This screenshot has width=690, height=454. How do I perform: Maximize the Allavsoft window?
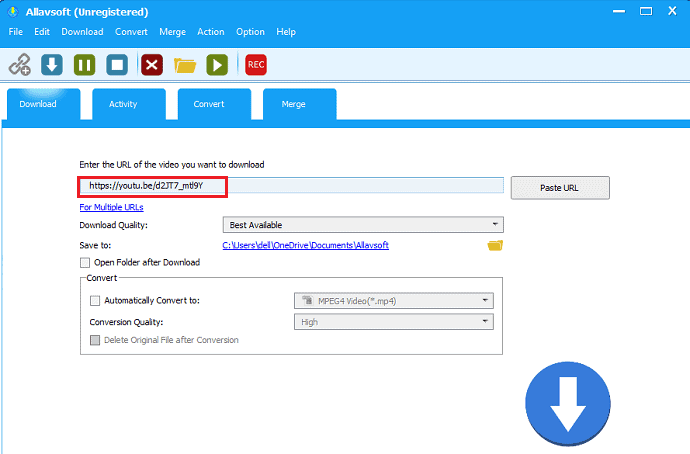click(646, 11)
